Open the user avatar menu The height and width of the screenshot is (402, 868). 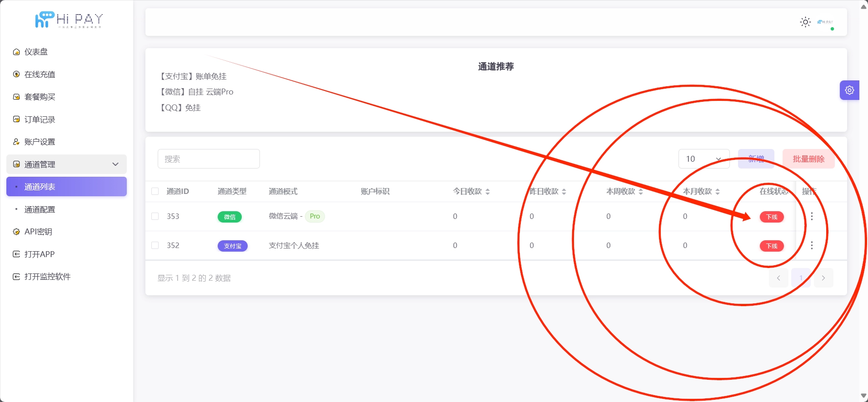pyautogui.click(x=826, y=22)
